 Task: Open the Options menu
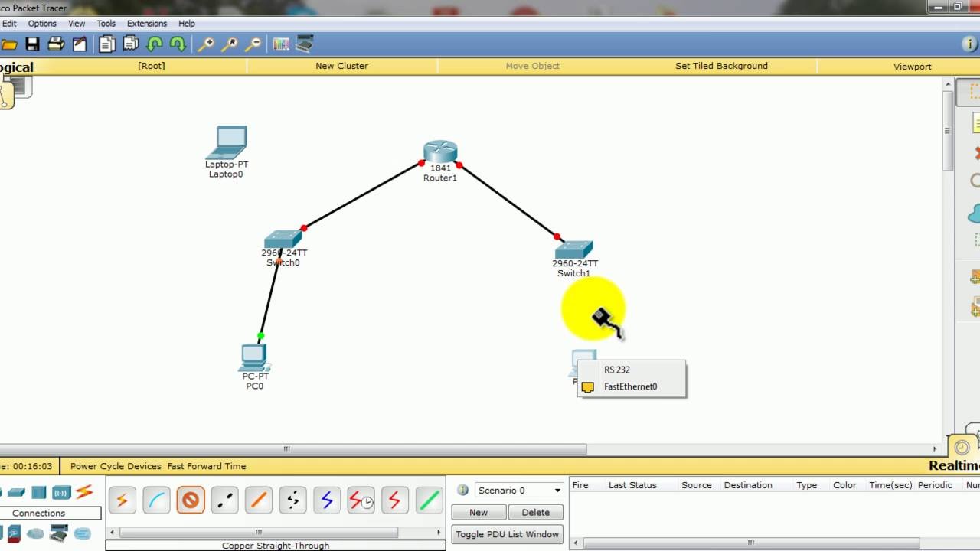(42, 24)
